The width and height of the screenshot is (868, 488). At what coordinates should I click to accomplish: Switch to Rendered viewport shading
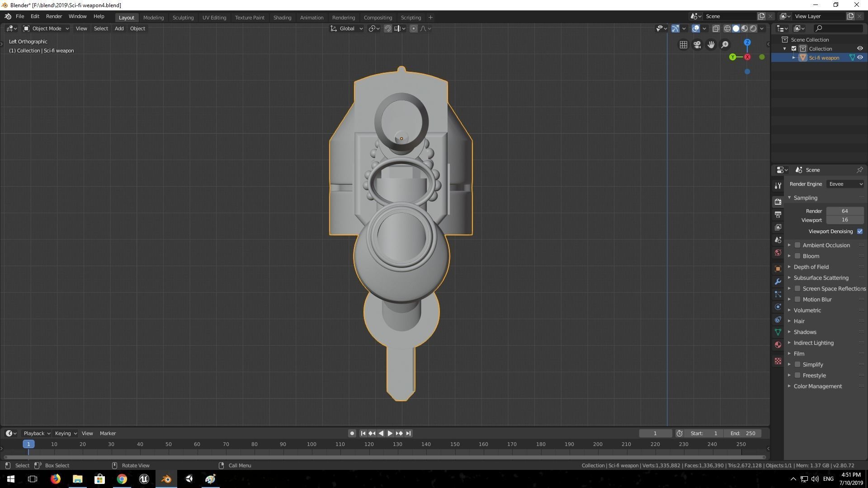click(x=753, y=28)
